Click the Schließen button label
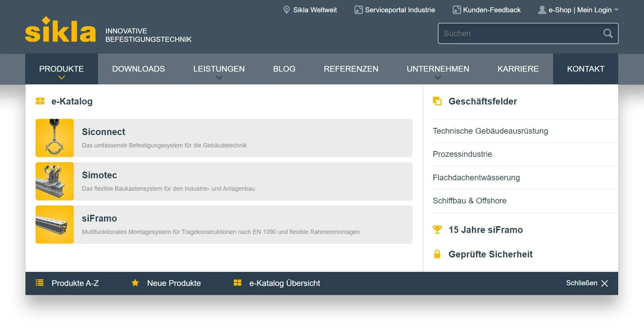 coord(582,283)
